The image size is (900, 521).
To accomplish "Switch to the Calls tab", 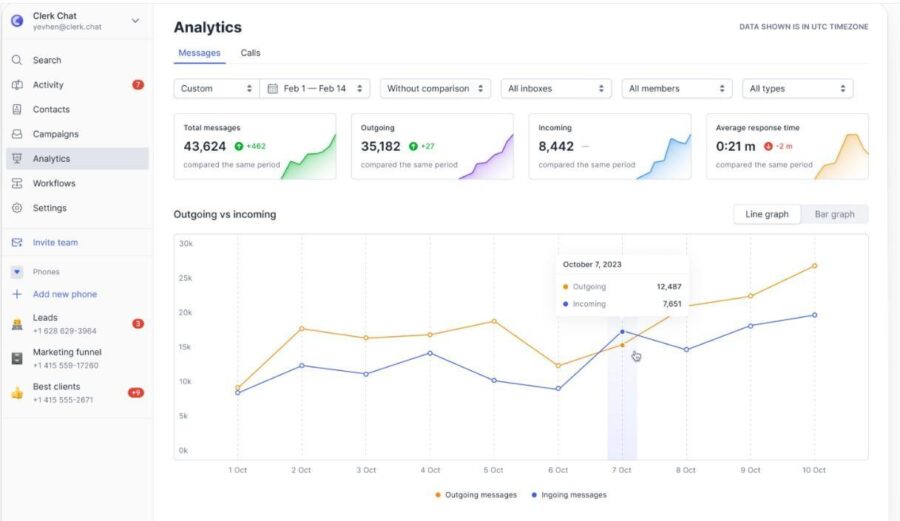I will [250, 53].
